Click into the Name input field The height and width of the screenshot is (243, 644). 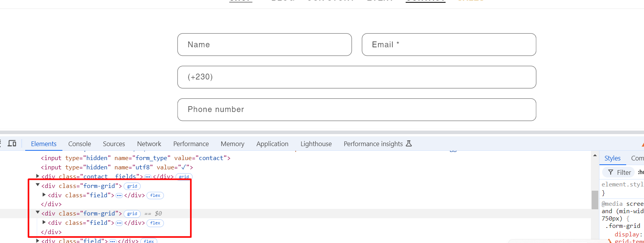pos(265,45)
